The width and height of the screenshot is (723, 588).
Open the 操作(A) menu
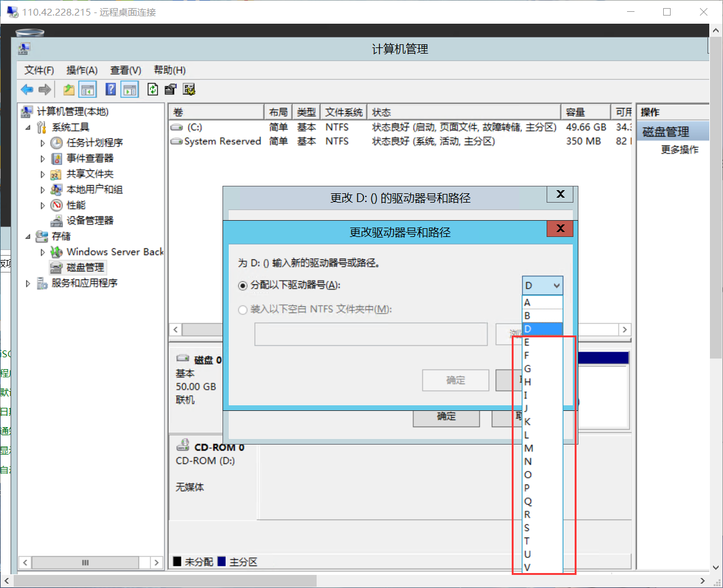click(x=82, y=70)
